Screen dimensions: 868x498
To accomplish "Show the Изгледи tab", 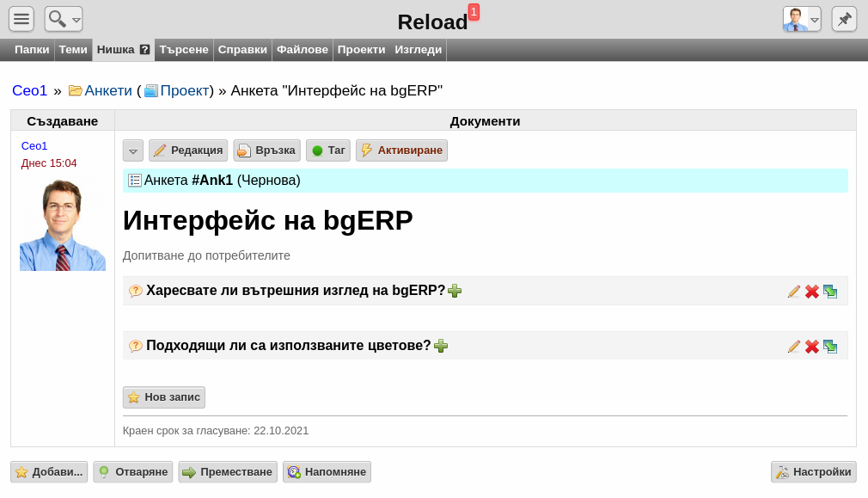I will (x=419, y=50).
